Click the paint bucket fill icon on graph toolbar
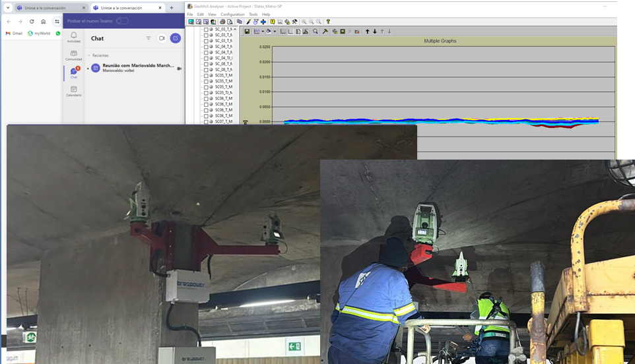This screenshot has width=635, height=364. pyautogui.click(x=269, y=31)
